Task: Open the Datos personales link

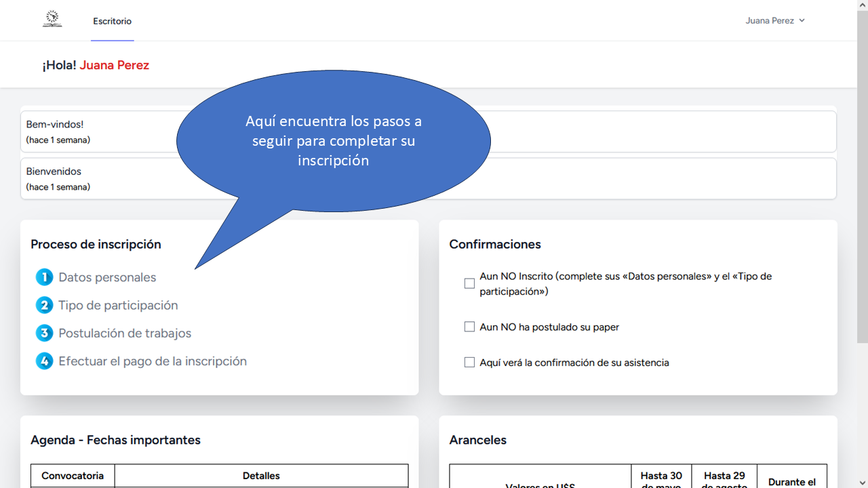Action: pyautogui.click(x=107, y=277)
